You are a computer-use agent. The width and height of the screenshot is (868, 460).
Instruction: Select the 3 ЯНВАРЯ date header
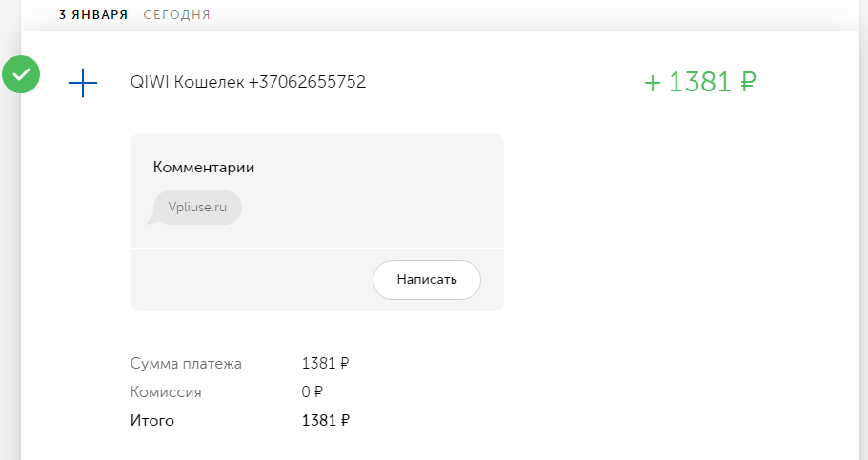pyautogui.click(x=93, y=15)
